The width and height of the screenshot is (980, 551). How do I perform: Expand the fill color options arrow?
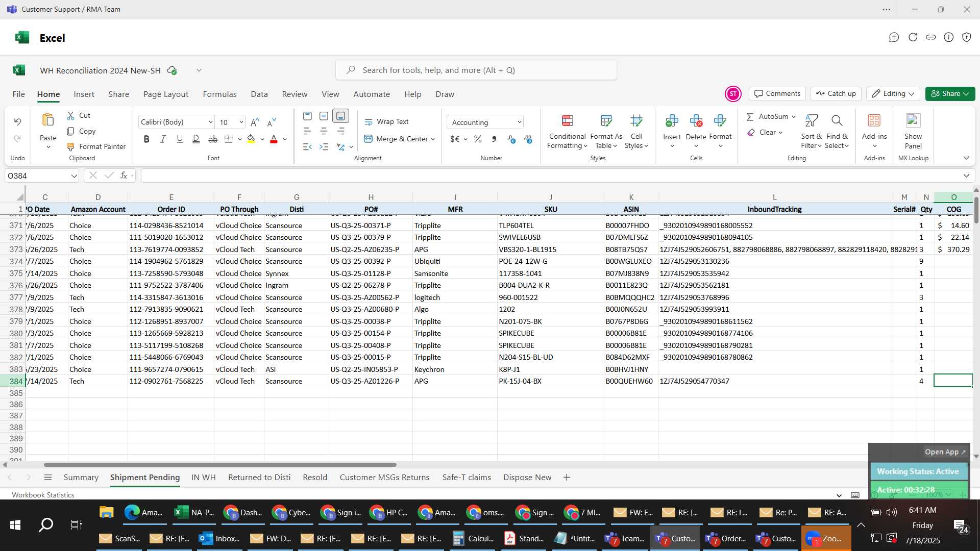pyautogui.click(x=262, y=139)
